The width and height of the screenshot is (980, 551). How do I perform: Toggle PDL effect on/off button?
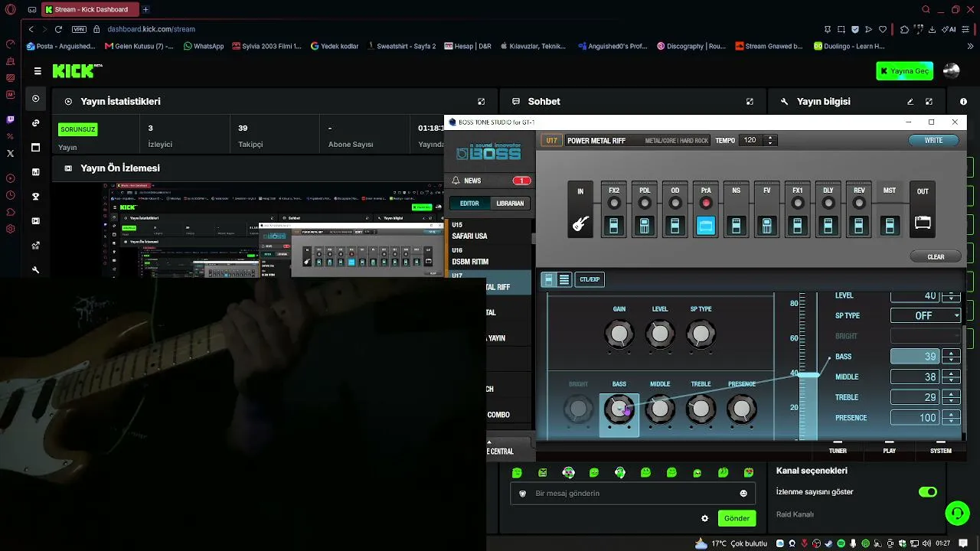pyautogui.click(x=645, y=203)
